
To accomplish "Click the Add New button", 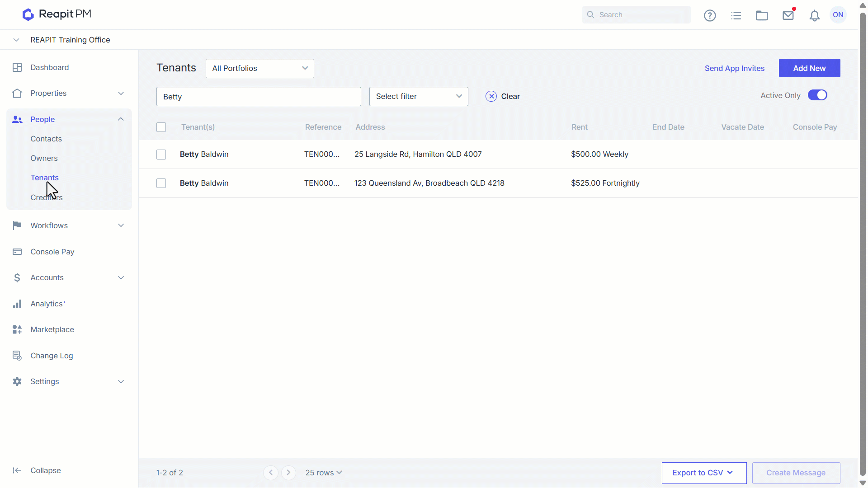I will (809, 68).
